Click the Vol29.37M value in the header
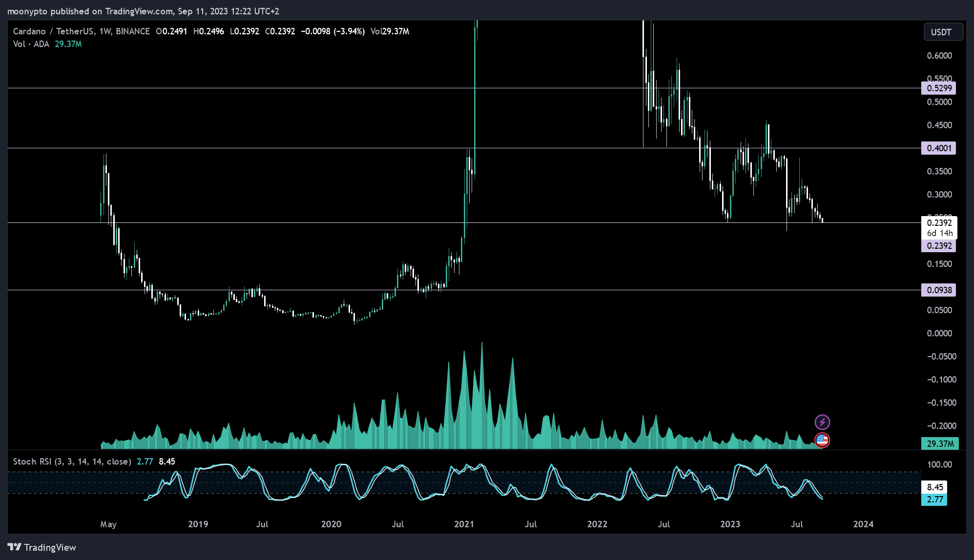The height and width of the screenshot is (560, 974). [x=390, y=31]
